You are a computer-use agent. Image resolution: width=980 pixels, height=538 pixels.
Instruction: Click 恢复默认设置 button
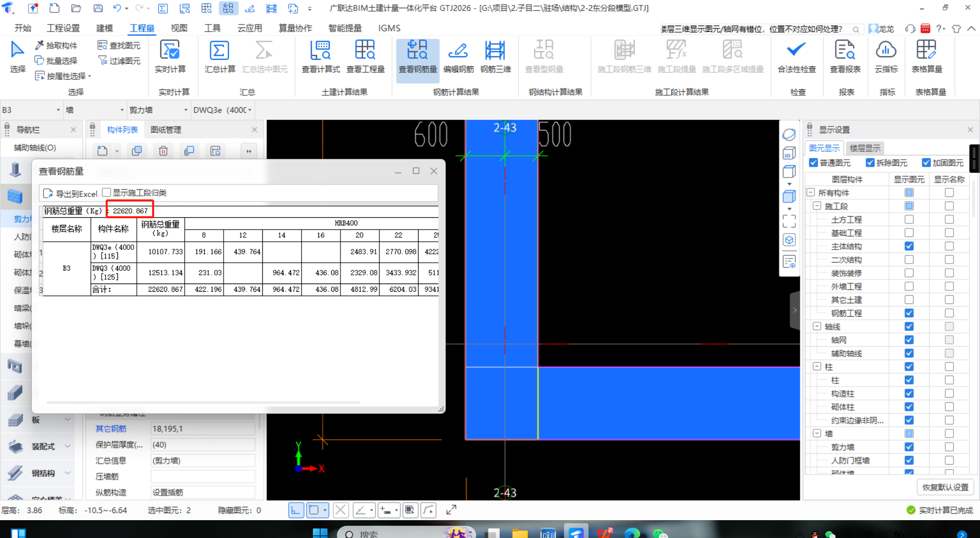pos(945,487)
